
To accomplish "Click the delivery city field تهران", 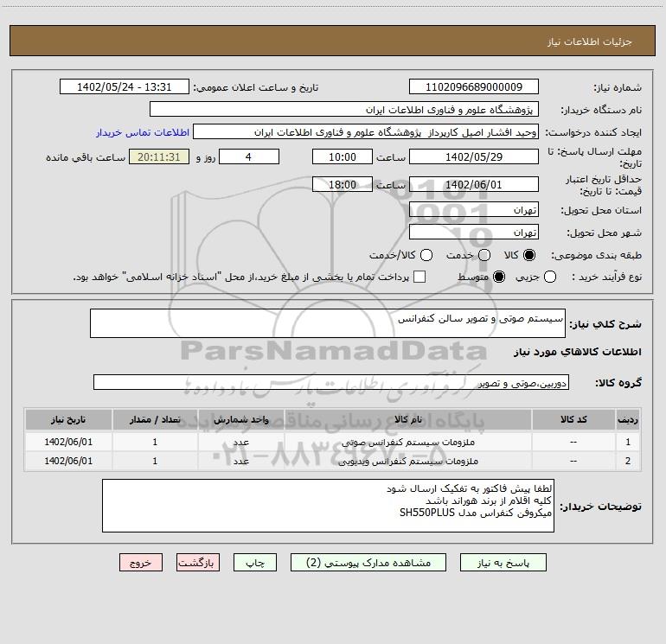I will (x=474, y=232).
